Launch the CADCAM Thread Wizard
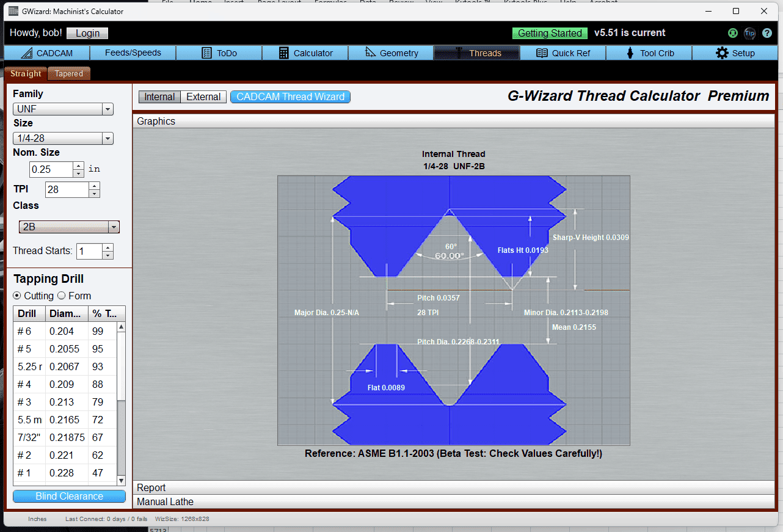 (290, 97)
